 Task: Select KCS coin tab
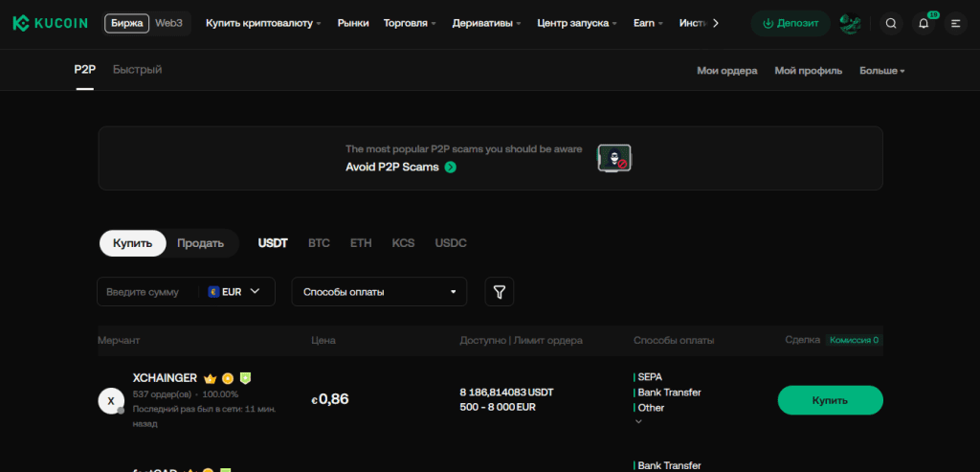(x=403, y=243)
